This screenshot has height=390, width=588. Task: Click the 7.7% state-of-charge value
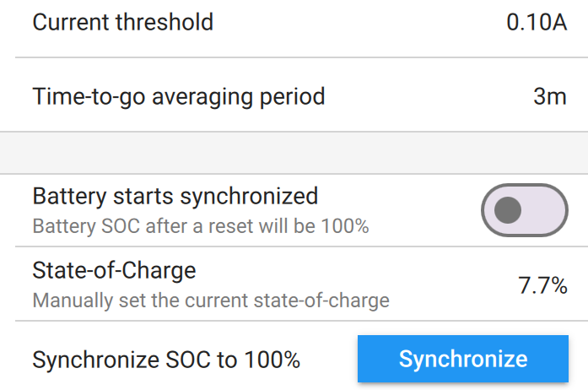click(x=542, y=285)
